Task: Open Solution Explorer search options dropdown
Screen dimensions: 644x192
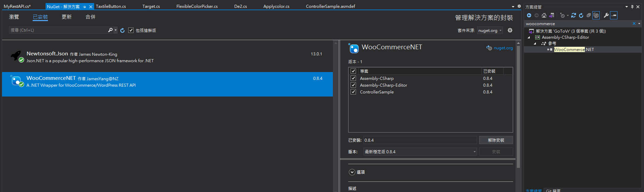Action: tap(639, 24)
